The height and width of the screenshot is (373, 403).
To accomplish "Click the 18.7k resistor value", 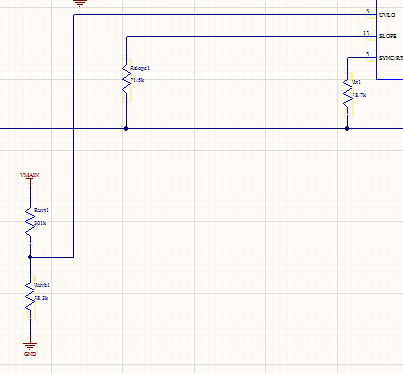I will (359, 95).
